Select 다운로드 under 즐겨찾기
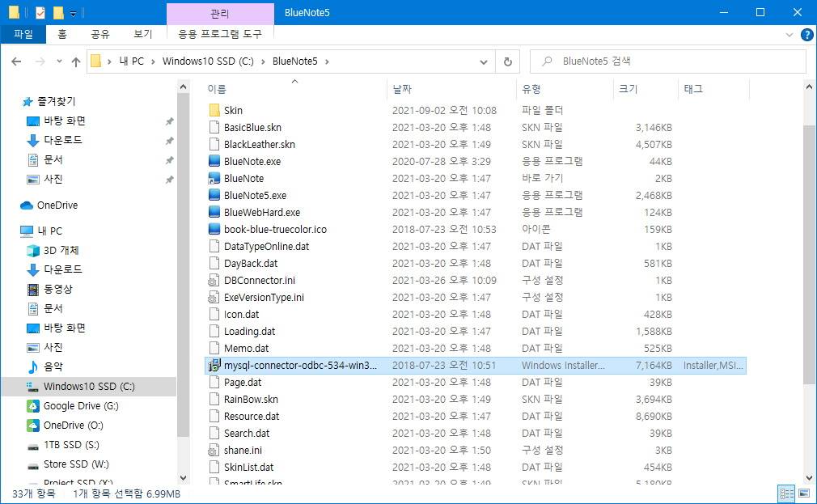 tap(55, 140)
